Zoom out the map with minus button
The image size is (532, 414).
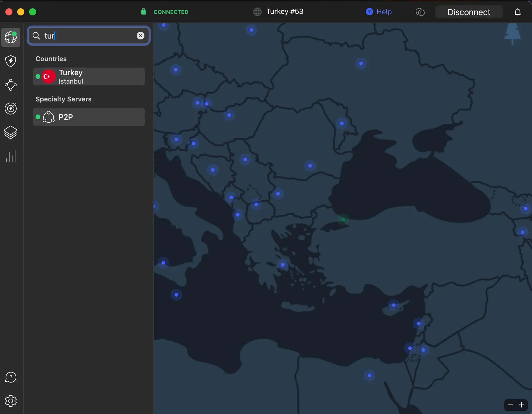[x=510, y=405]
